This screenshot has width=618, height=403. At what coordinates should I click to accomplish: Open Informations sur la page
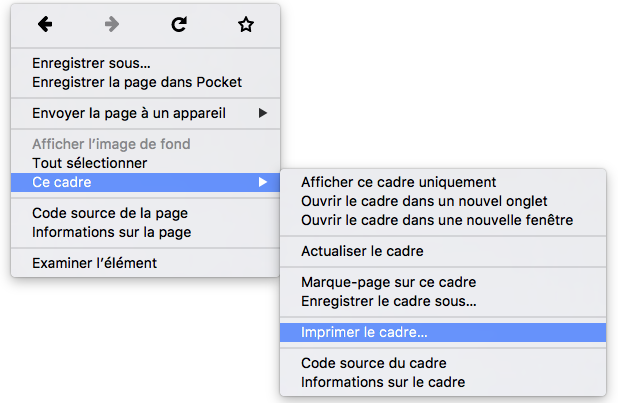tap(112, 232)
